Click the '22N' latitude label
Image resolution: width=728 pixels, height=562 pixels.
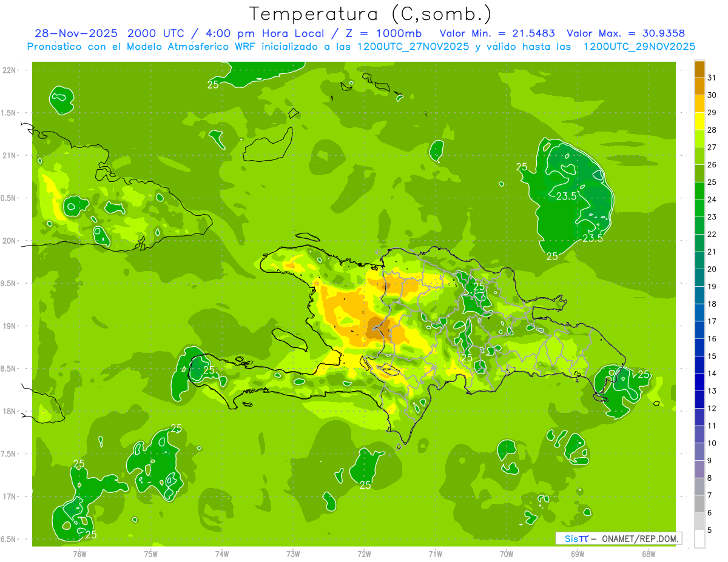point(10,70)
